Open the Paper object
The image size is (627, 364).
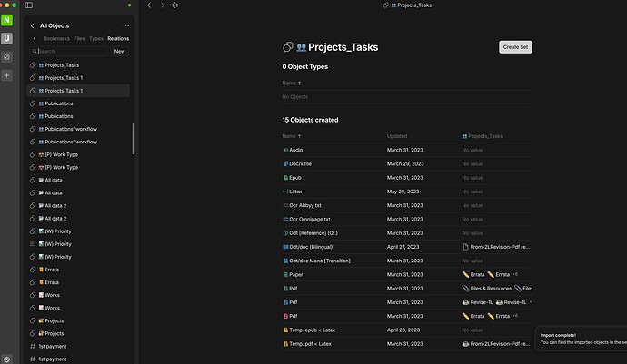coord(296,274)
